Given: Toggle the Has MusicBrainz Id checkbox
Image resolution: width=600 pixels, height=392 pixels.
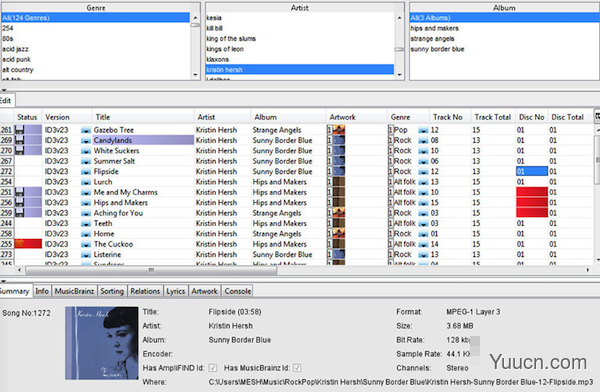Looking at the screenshot, I should [297, 368].
